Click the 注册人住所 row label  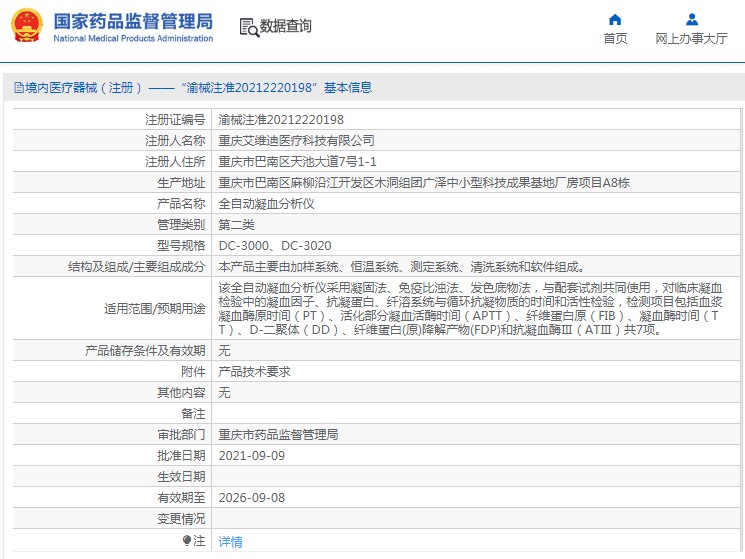175,161
